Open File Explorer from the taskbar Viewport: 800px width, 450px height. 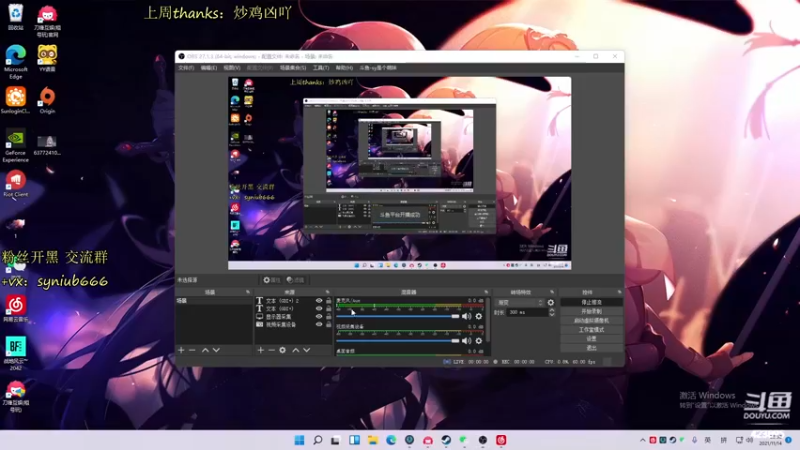pos(372,440)
